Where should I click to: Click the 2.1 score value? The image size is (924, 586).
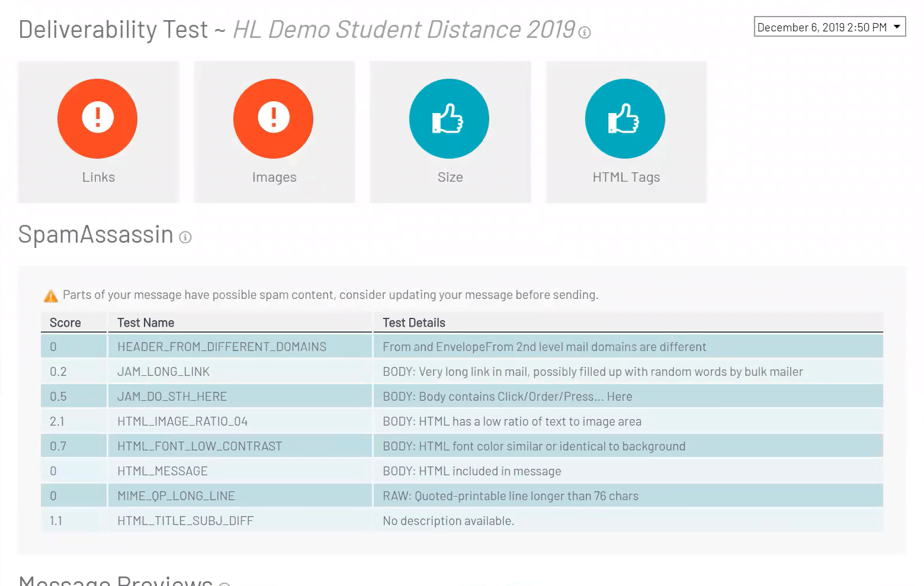pyautogui.click(x=57, y=421)
